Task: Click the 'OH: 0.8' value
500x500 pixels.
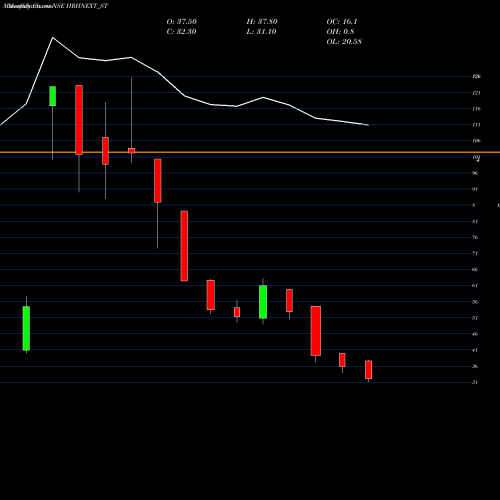Action: [x=340, y=32]
